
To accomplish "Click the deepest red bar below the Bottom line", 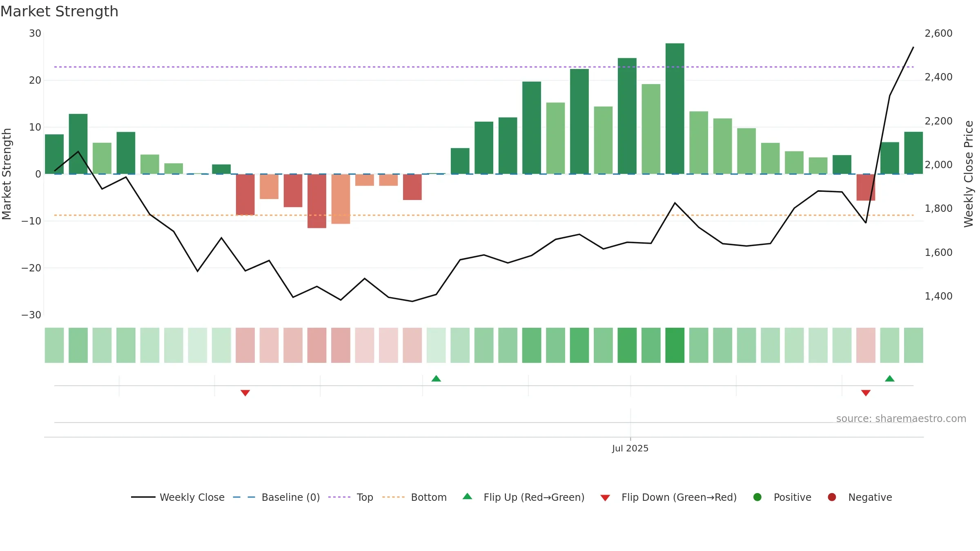I will tap(317, 201).
